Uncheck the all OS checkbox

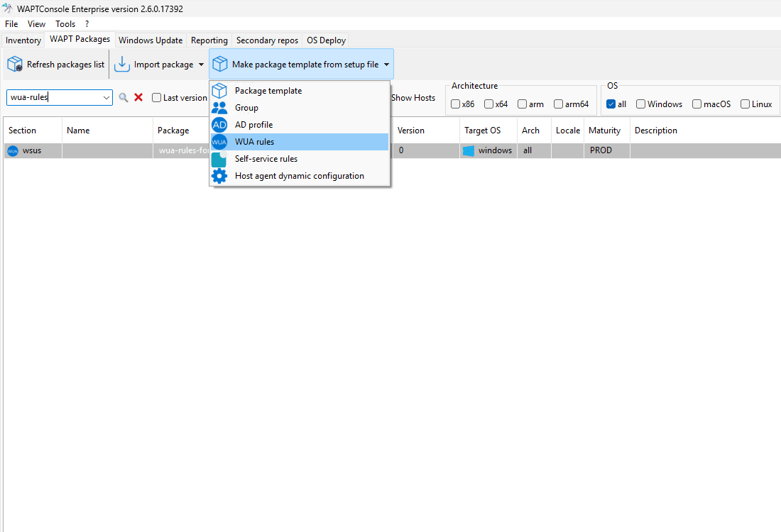click(x=611, y=104)
